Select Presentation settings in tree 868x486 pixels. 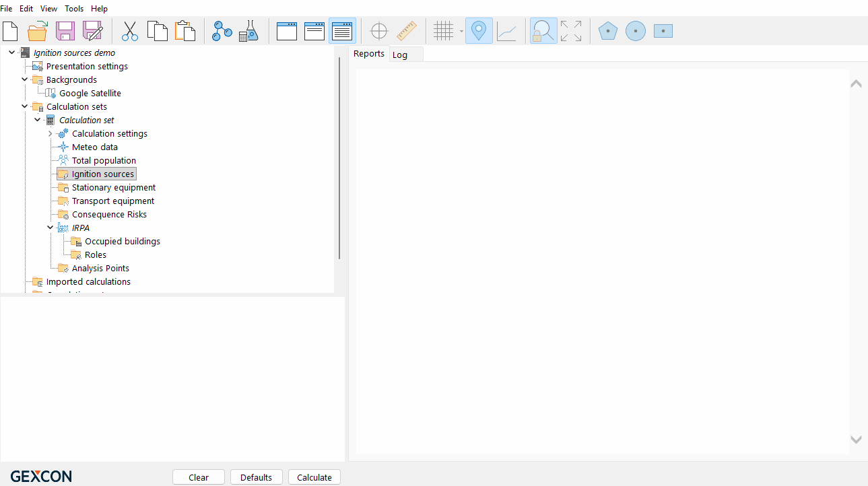coord(87,66)
